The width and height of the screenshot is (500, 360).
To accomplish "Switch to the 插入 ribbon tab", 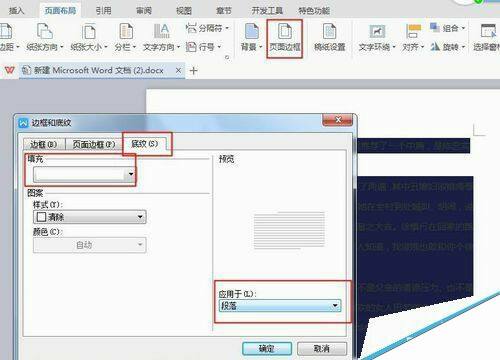I will tap(17, 11).
